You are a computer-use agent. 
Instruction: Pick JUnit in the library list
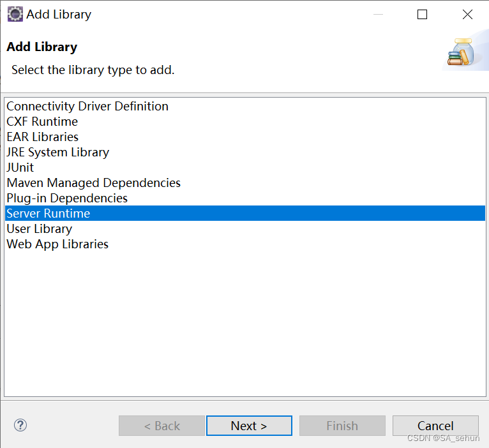20,168
